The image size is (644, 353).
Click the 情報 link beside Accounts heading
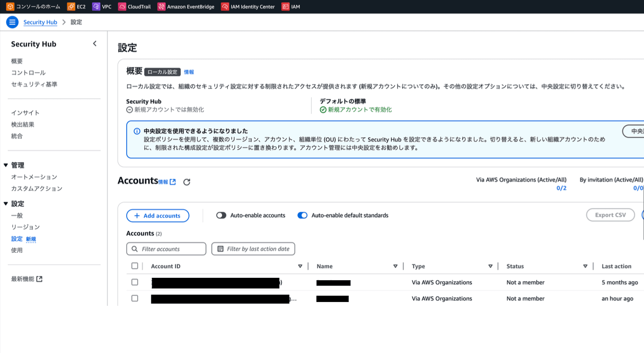[x=163, y=182]
